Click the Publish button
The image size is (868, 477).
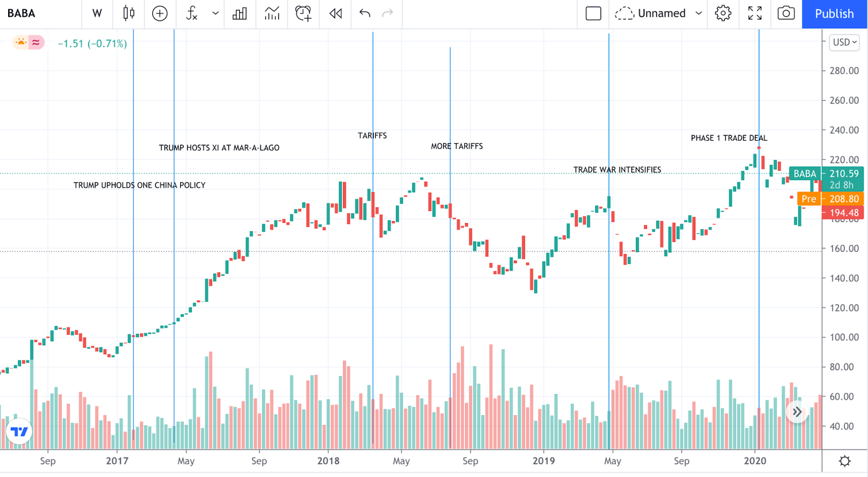pyautogui.click(x=834, y=14)
